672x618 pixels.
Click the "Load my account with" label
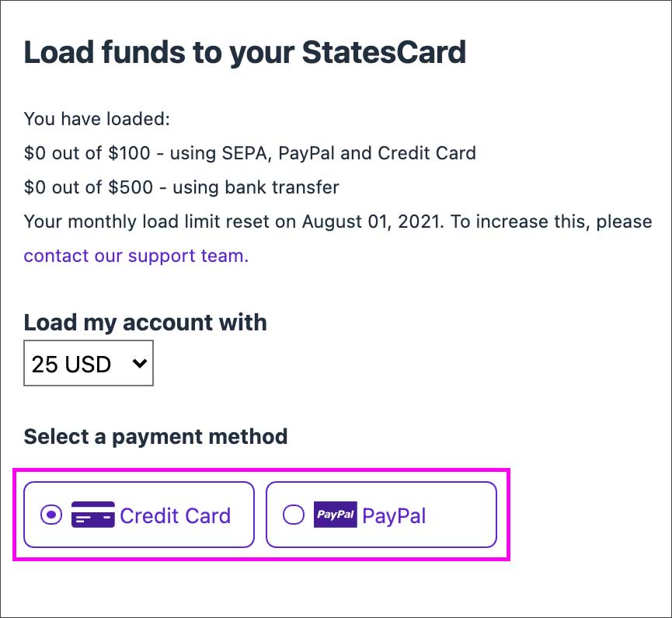(x=145, y=323)
